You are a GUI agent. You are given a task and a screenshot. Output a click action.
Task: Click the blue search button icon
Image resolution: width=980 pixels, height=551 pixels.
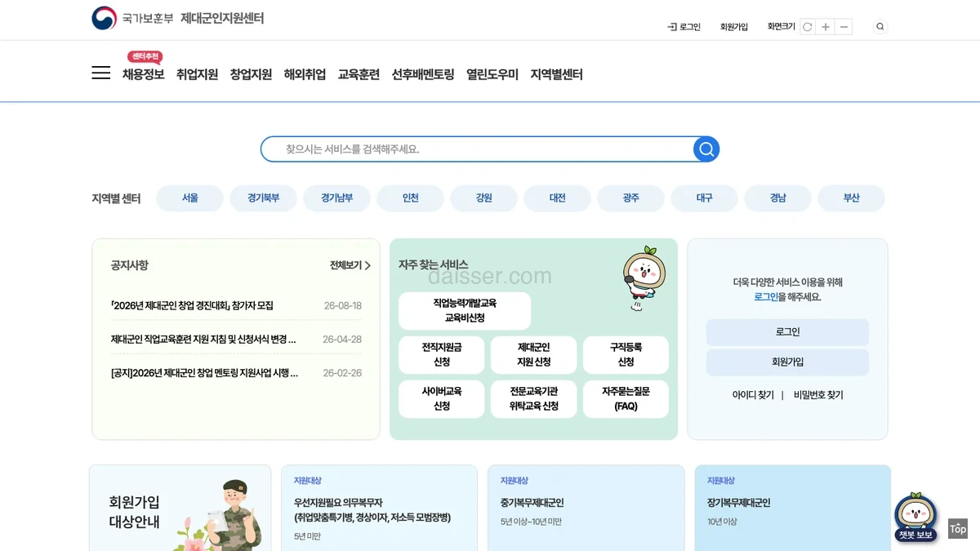706,149
